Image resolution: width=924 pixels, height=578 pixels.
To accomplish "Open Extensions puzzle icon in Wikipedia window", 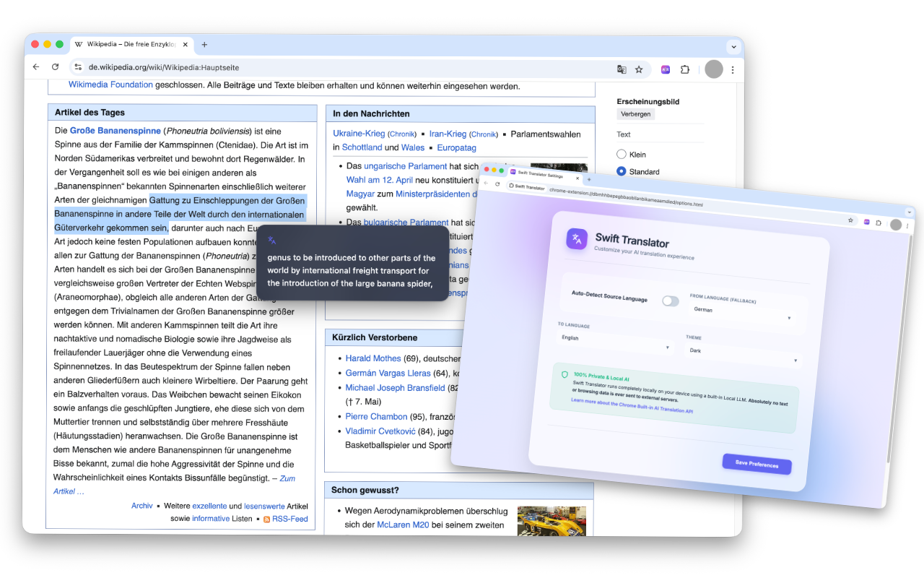I will click(x=685, y=69).
